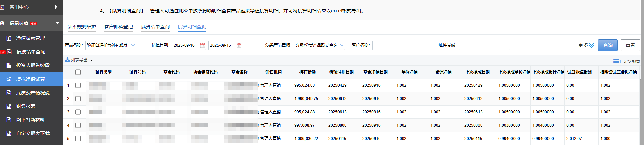Click the 信息披露 info icon
This screenshot has height=145, width=644.
point(2,23)
